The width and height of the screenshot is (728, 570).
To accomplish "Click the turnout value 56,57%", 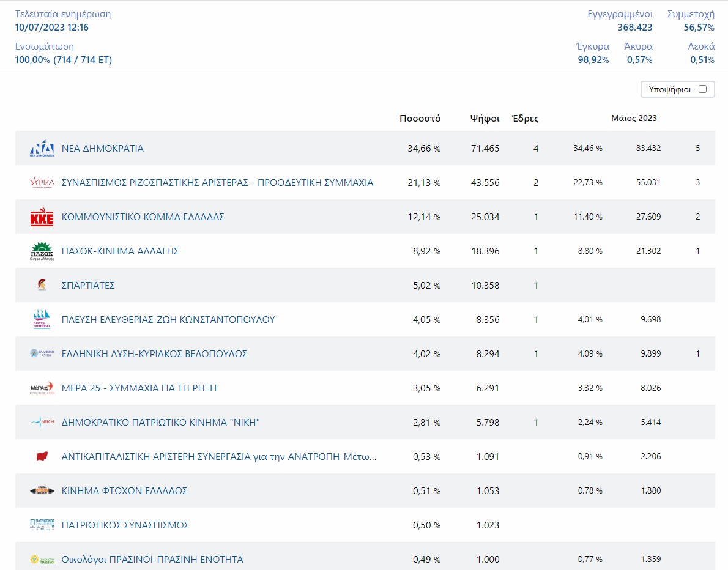I will coord(699,28).
